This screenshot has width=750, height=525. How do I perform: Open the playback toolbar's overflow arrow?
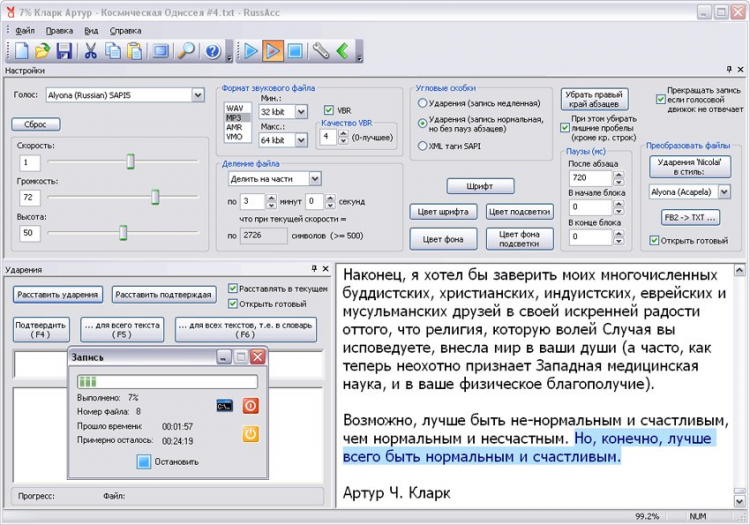359,52
